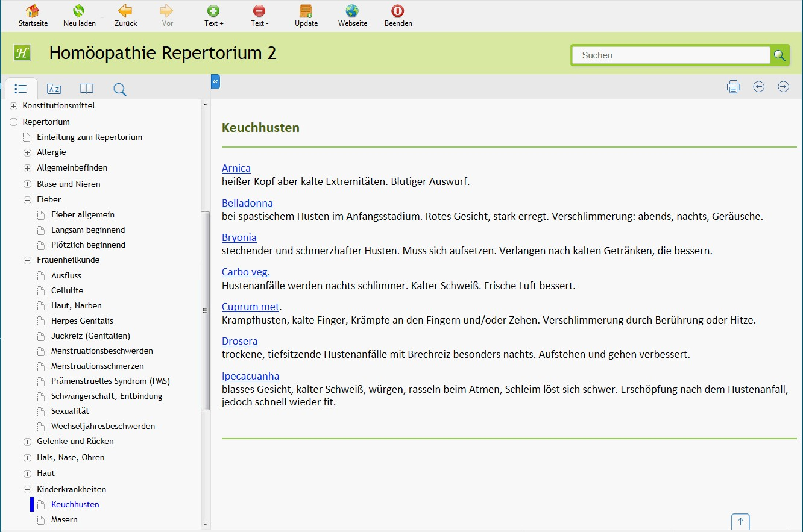Collapse the sidebar with double-arrow toggle
This screenshot has width=803, height=532.
pos(215,81)
